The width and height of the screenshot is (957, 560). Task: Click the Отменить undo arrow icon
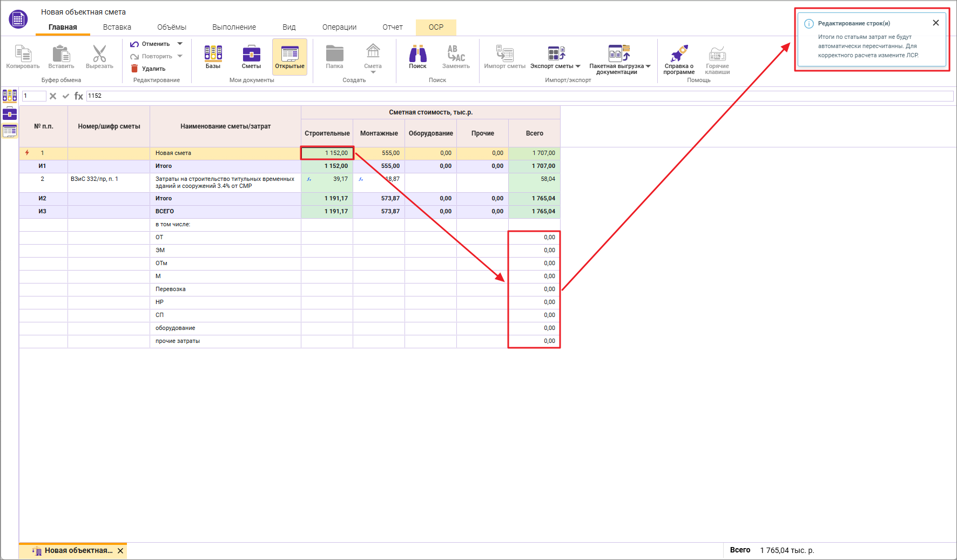(135, 44)
